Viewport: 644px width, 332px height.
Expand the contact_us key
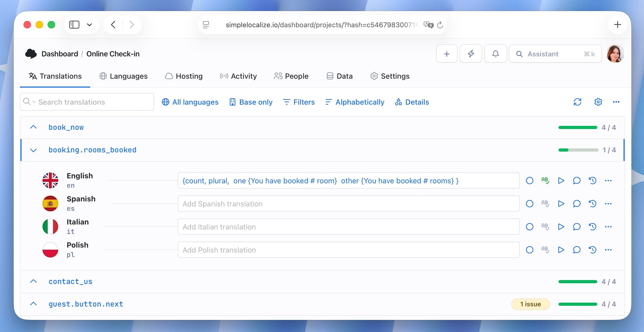pos(33,281)
